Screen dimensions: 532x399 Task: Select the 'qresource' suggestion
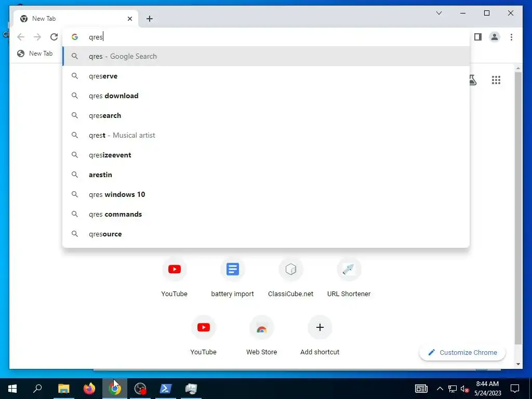[267, 234]
